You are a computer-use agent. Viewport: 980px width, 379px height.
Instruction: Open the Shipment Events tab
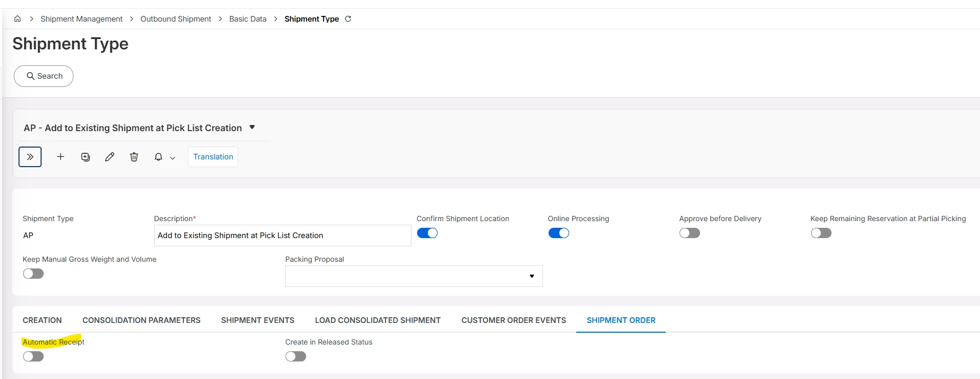[257, 320]
